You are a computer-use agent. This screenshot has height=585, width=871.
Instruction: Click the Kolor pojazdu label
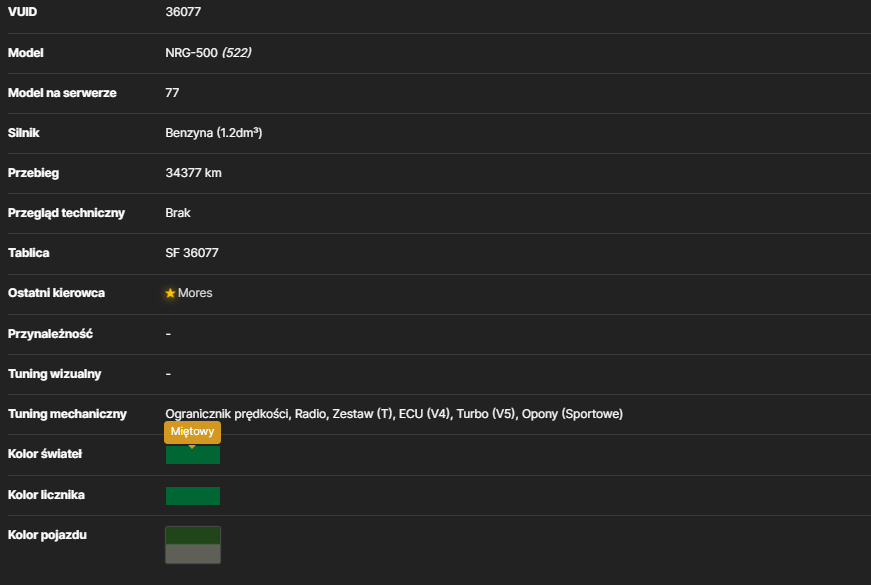pyautogui.click(x=47, y=535)
